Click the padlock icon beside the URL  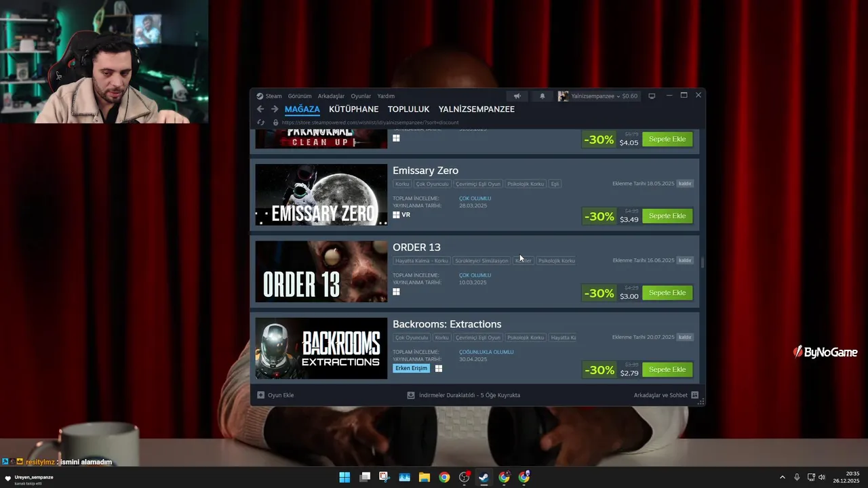coord(275,123)
